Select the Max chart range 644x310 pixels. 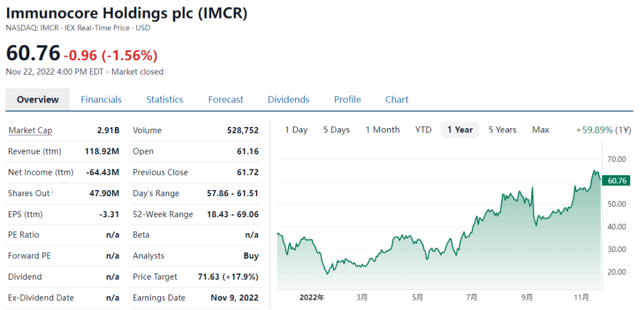tap(541, 130)
